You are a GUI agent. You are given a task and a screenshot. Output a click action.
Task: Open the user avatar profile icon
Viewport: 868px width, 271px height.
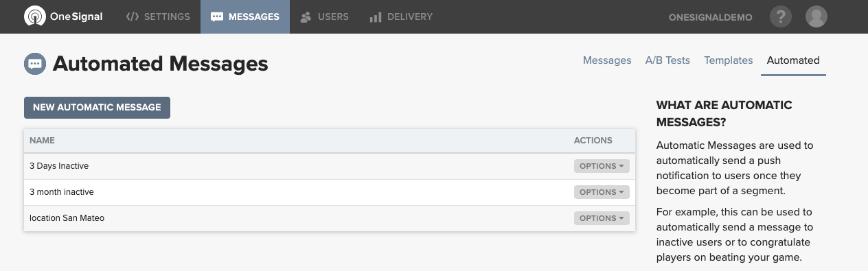click(816, 16)
